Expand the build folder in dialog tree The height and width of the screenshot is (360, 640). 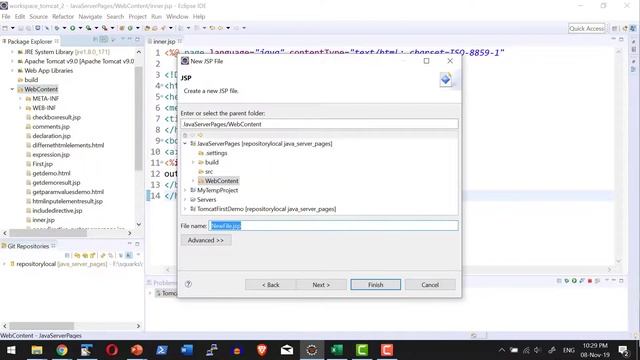point(193,162)
